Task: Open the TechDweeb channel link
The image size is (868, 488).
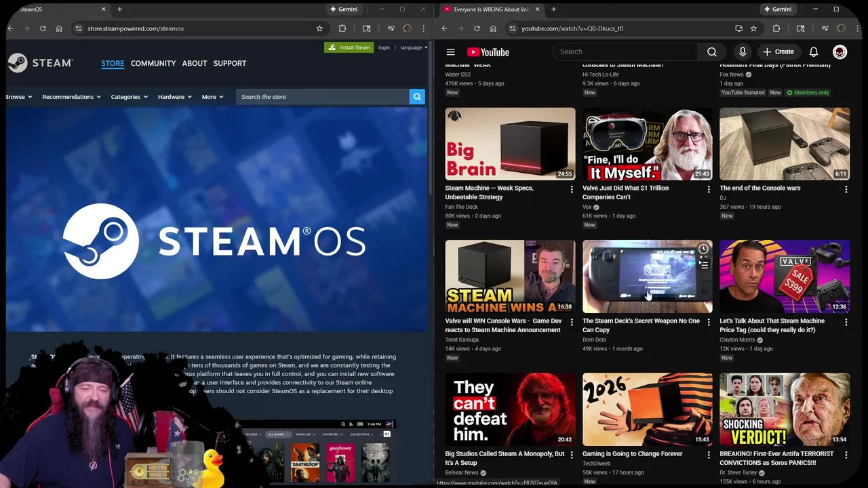Action: (597, 464)
